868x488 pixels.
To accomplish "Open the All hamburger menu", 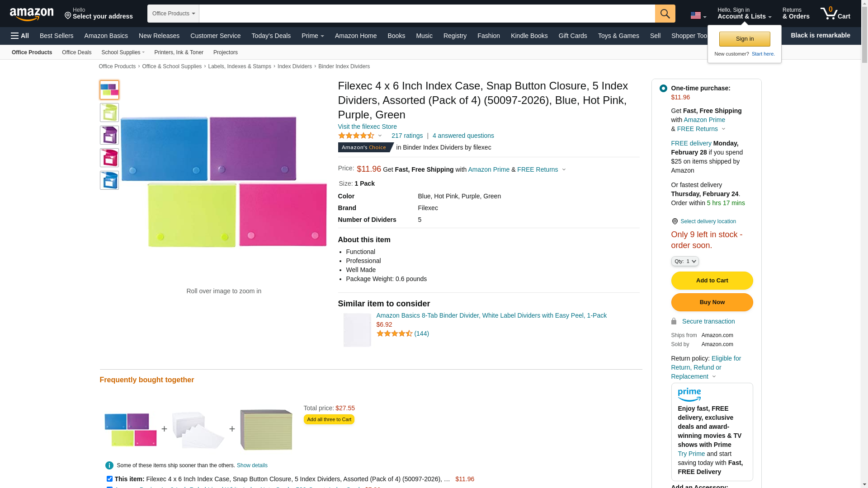I will pos(20,36).
